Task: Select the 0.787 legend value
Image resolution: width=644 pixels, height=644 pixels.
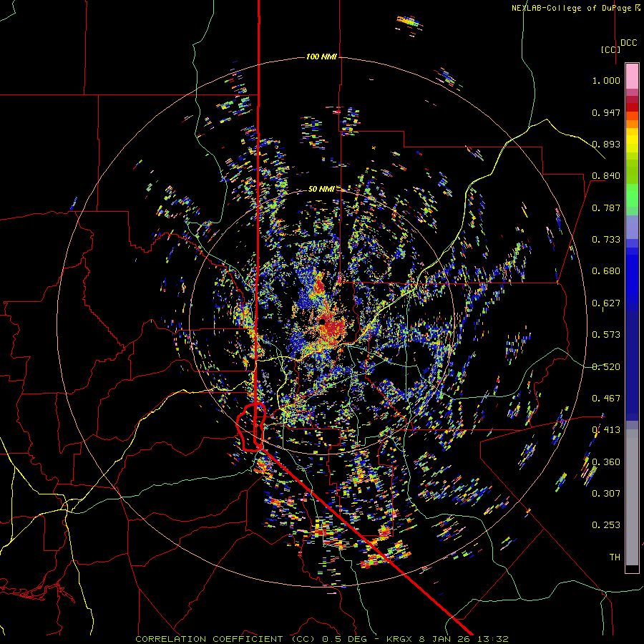Action: (x=606, y=208)
